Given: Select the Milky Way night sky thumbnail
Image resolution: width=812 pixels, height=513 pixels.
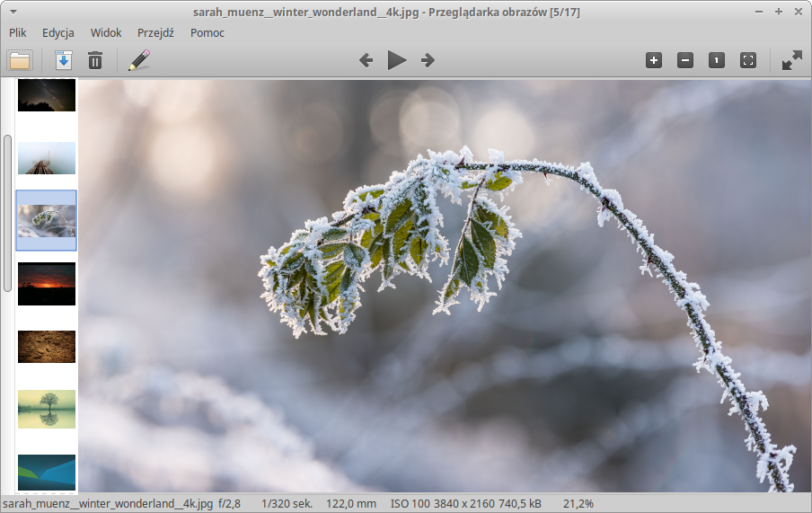Looking at the screenshot, I should coord(47,95).
